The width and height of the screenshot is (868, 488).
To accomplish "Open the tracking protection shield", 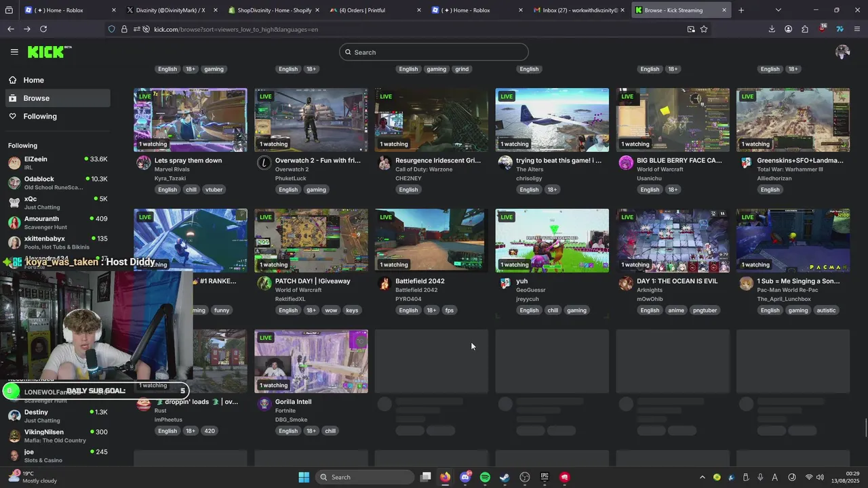I will point(112,29).
